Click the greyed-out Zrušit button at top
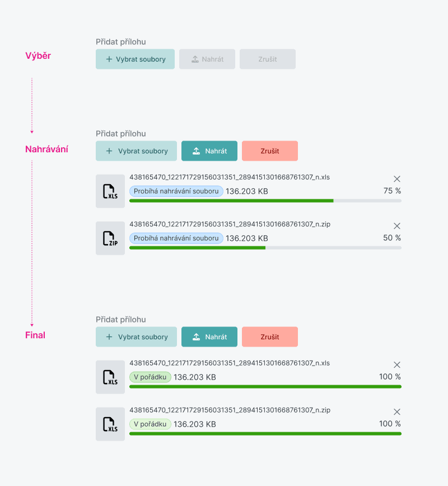The height and width of the screenshot is (486, 448). coord(268,59)
